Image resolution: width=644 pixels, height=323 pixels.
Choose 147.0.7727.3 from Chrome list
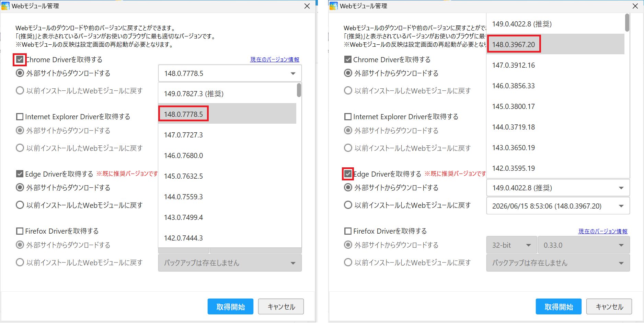(227, 135)
